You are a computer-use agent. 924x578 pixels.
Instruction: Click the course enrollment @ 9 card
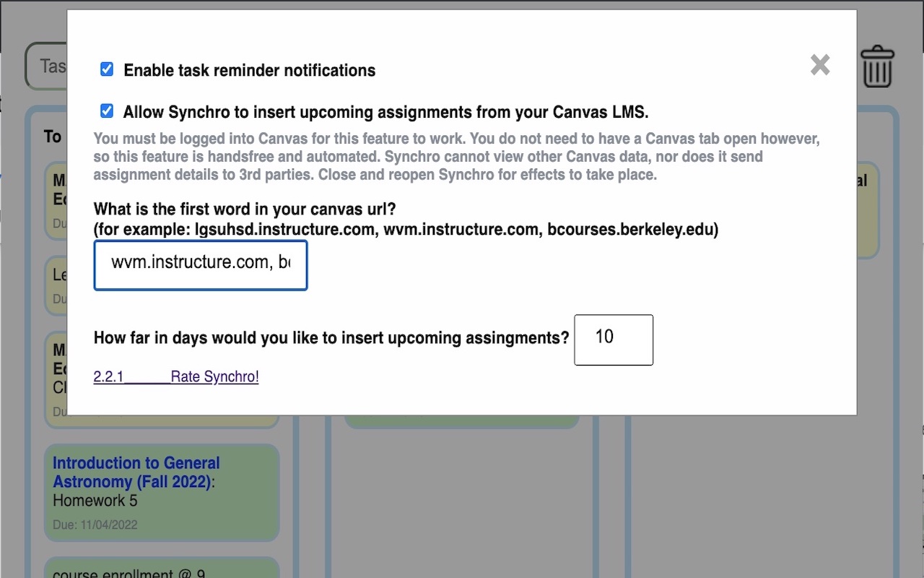pyautogui.click(x=130, y=572)
